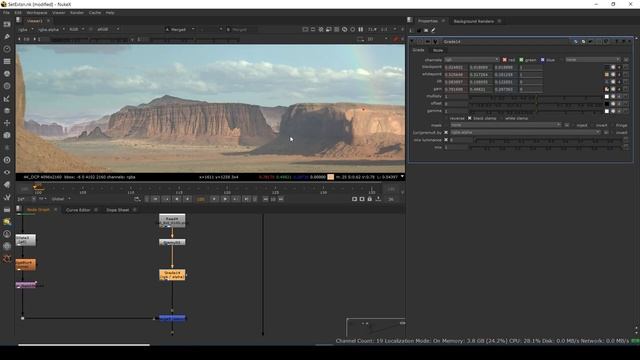
Task: Click the offset black color swatch
Action: pos(607,104)
